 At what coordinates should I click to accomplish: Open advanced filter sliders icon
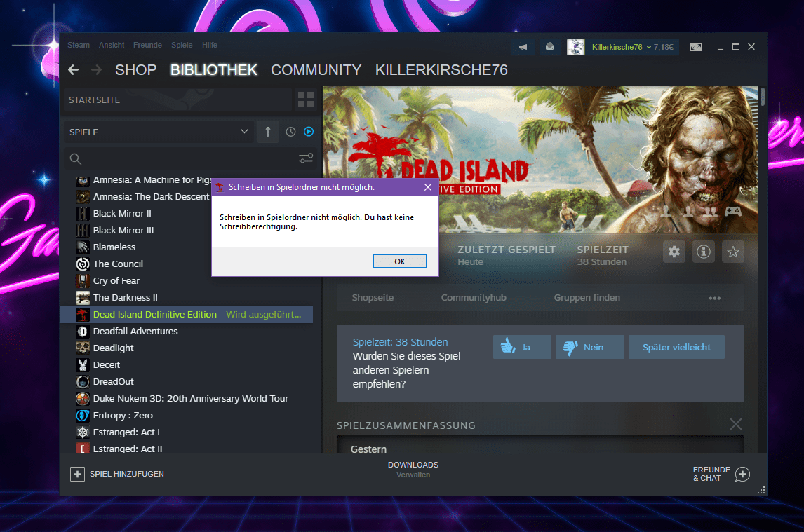306,158
